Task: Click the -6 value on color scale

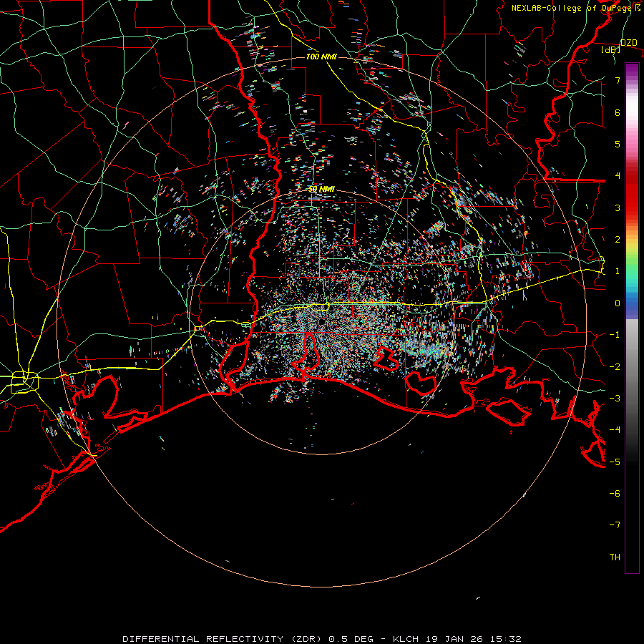Action: (x=615, y=494)
